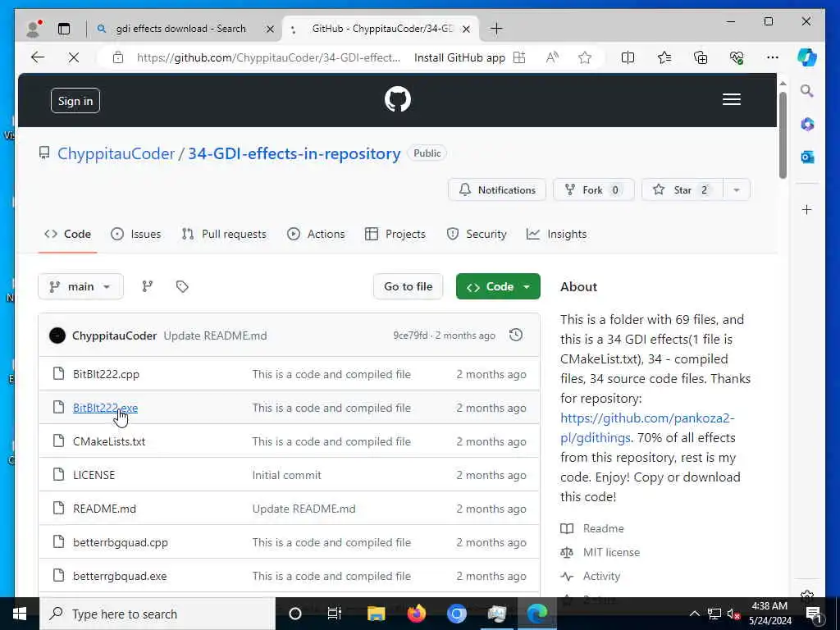The image size is (840, 630).
Task: Open the GitHub hamburger menu
Action: pyautogui.click(x=731, y=99)
